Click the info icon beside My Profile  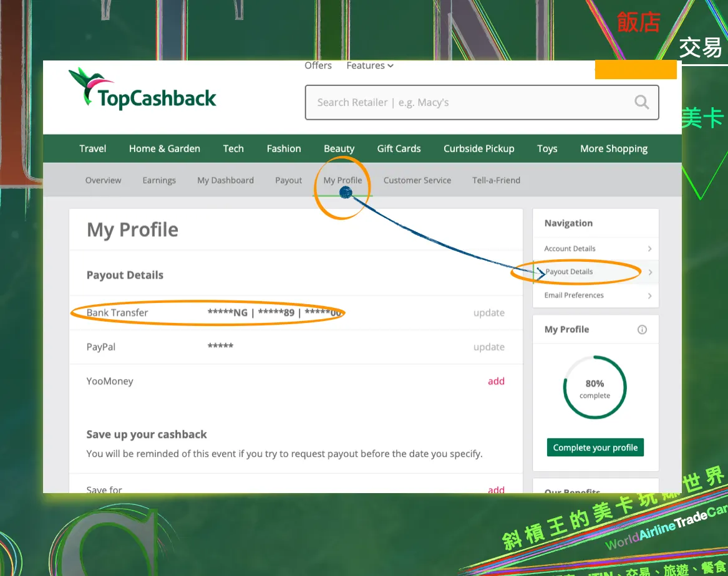pos(642,329)
